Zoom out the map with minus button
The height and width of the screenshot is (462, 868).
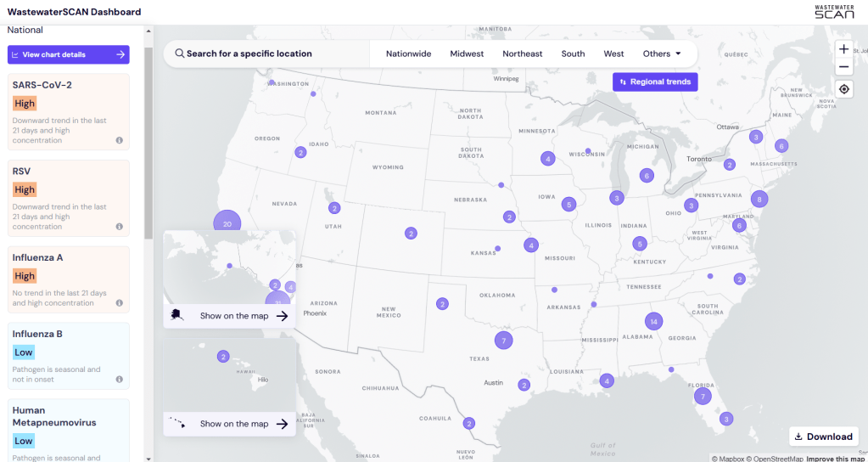tap(843, 67)
